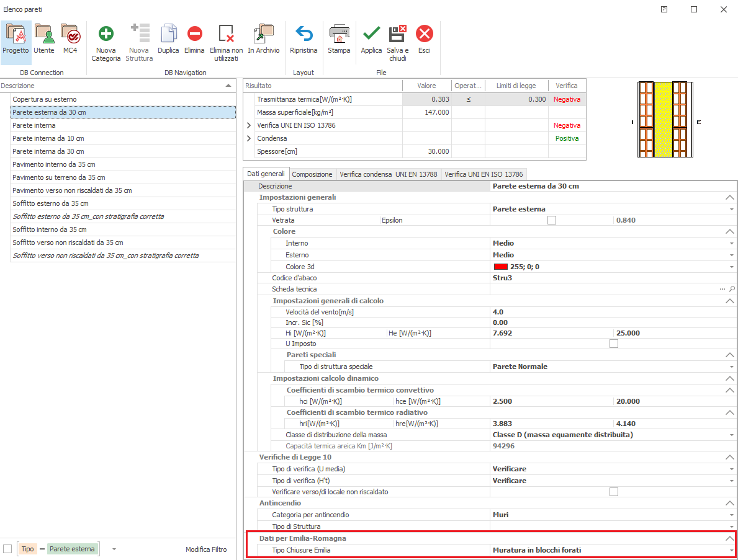Enable the U Imposto checkbox
Viewport: 738px width, 560px height.
coord(613,344)
